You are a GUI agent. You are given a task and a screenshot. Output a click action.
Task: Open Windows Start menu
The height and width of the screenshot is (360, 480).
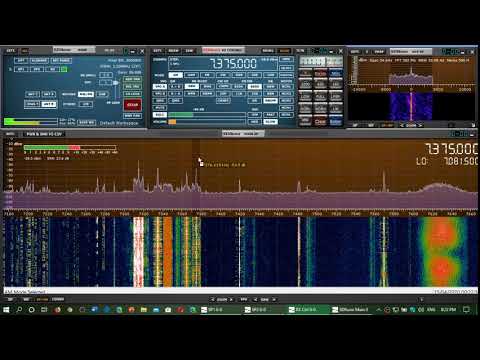6,310
